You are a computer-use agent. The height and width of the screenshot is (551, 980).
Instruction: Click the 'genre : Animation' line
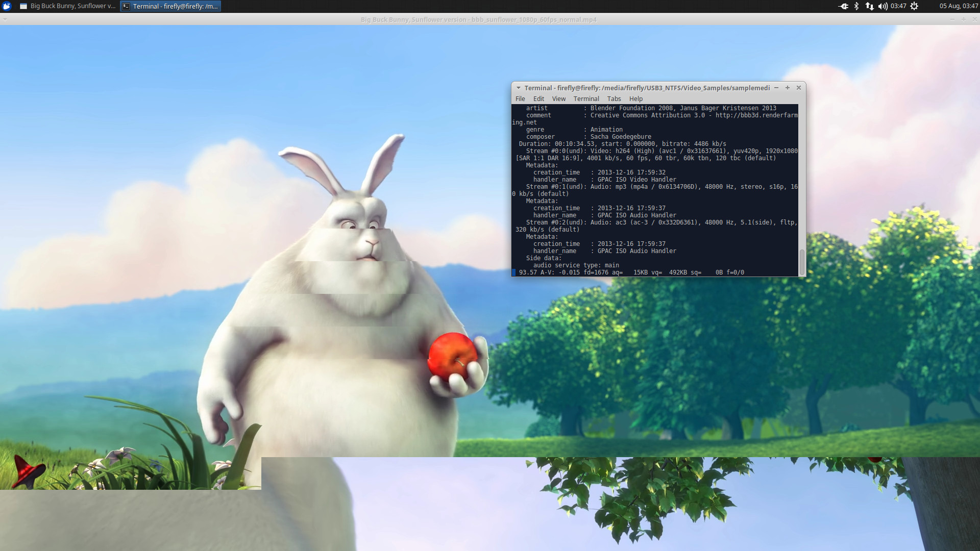pos(574,130)
